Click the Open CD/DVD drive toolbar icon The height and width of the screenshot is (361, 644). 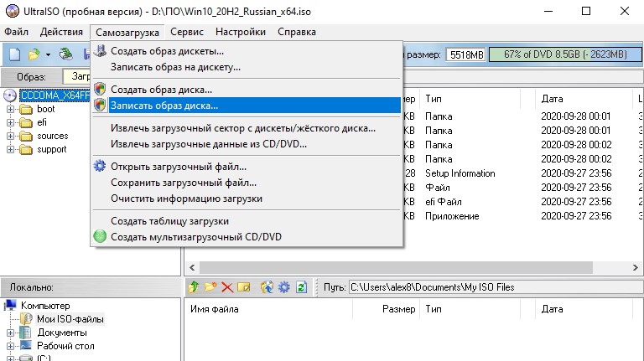point(65,54)
